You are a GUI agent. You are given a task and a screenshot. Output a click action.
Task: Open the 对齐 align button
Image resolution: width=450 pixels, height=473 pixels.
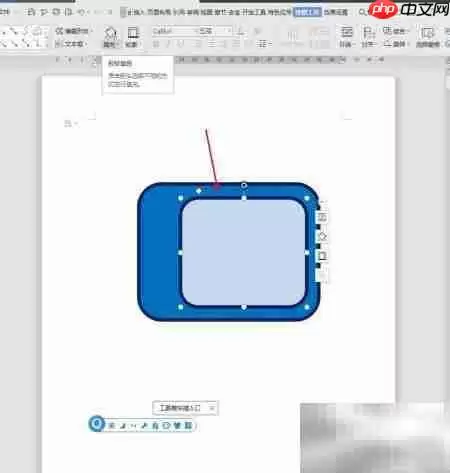click(x=368, y=37)
